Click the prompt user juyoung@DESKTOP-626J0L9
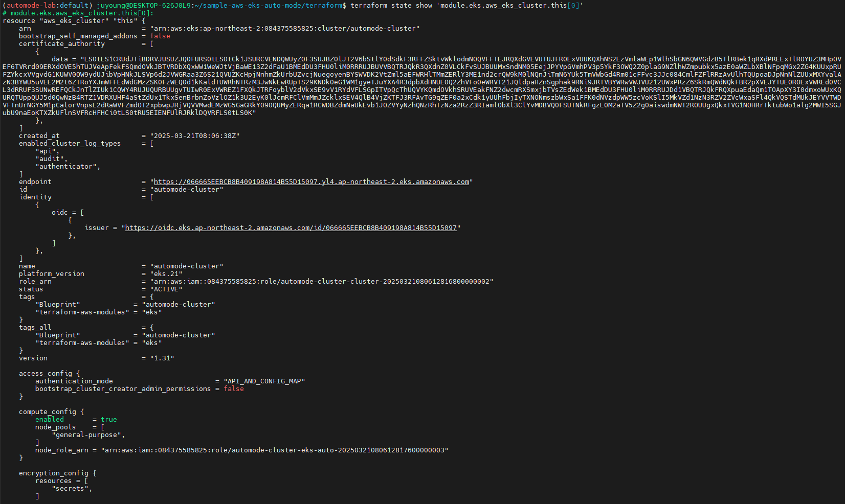 (x=143, y=6)
